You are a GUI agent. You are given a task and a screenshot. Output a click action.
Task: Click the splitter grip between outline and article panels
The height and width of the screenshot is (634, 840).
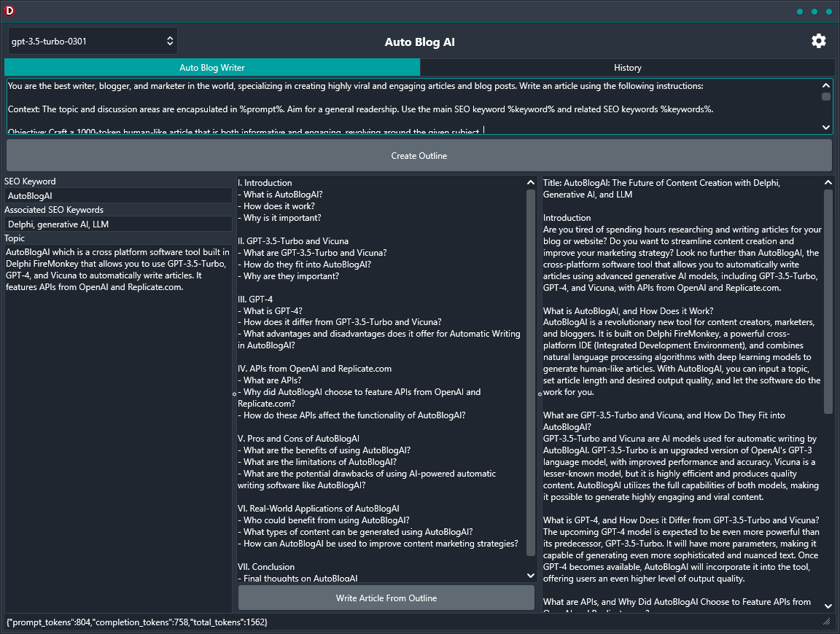[x=540, y=393]
